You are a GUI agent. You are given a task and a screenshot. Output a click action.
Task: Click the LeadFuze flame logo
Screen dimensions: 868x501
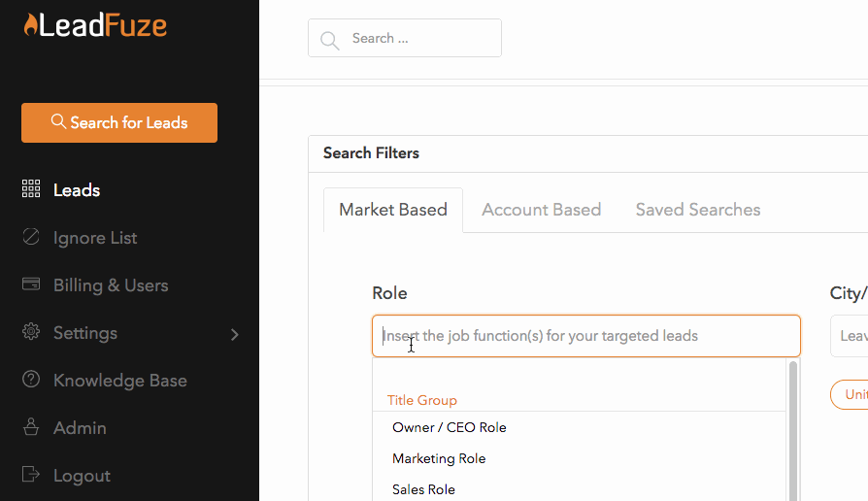coord(32,24)
